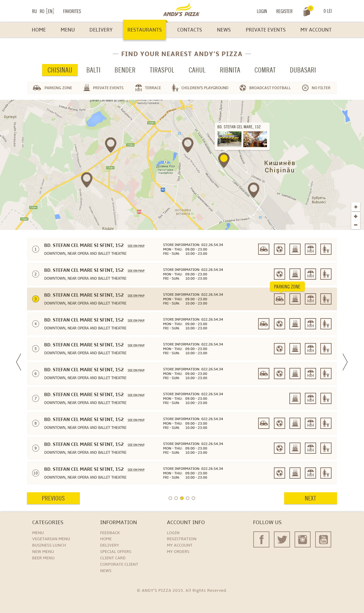Select the No Filter option

(316, 88)
